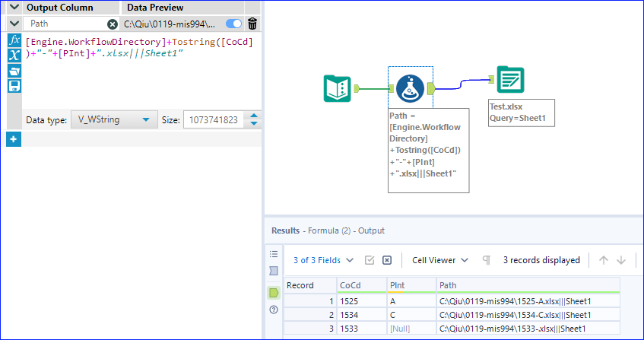This screenshot has height=340, width=644.
Task: Show the results metadata icon
Action: point(274,271)
